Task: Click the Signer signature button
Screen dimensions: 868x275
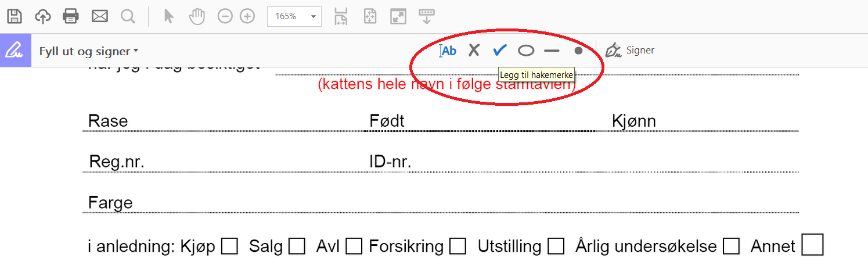Action: 630,51
